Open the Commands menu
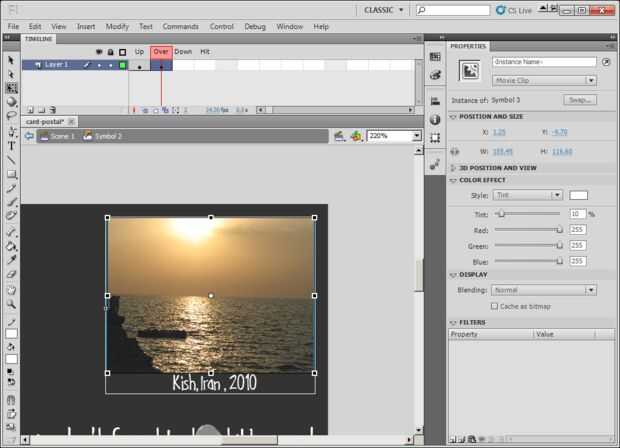This screenshot has height=448, width=620. (180, 26)
